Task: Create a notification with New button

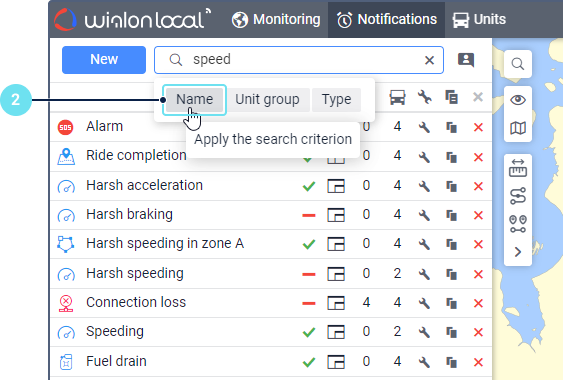Action: click(x=104, y=60)
